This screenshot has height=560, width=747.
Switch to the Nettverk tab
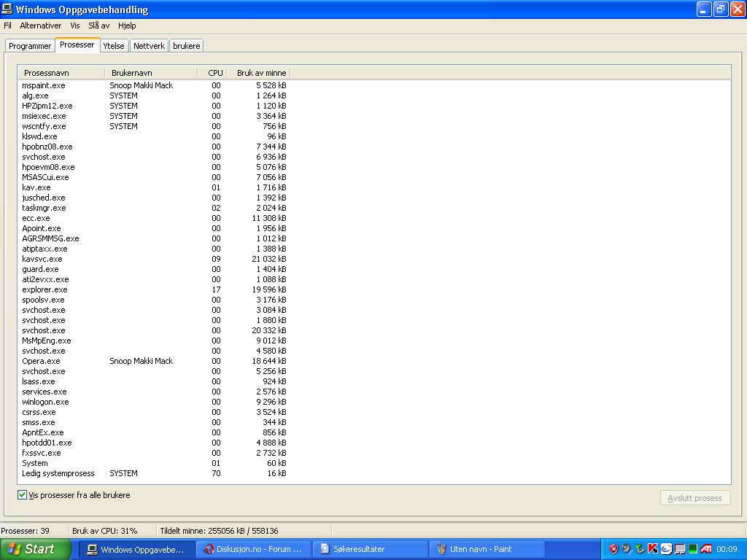coord(149,46)
